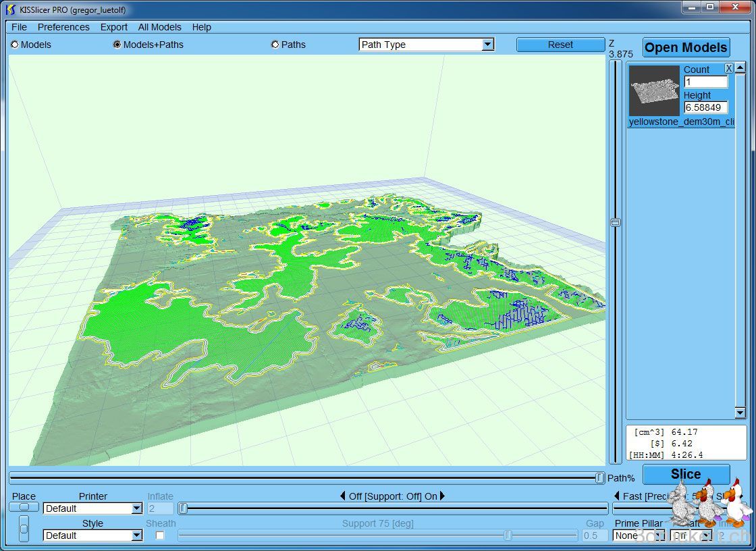This screenshot has height=551, width=756.
Task: Select the Models view radio button
Action: [15, 45]
